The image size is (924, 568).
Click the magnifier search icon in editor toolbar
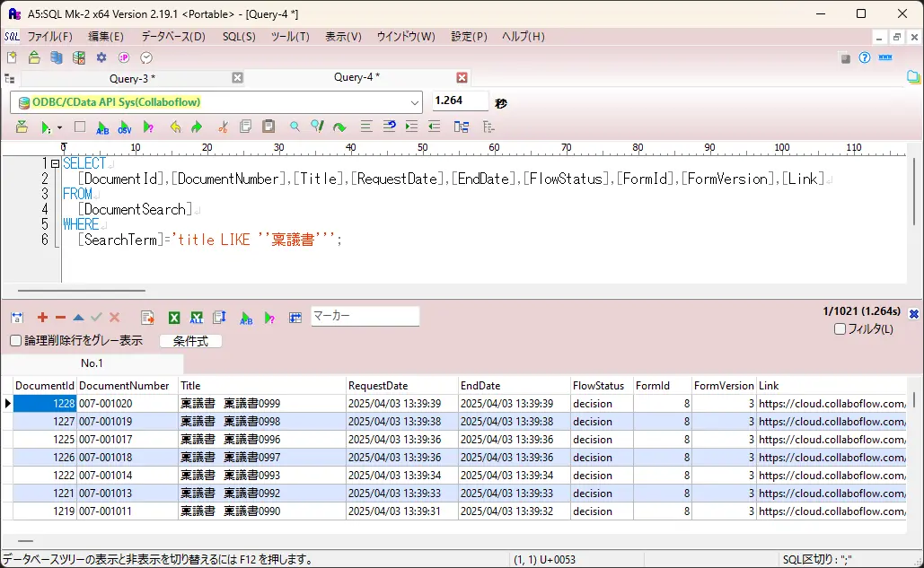tap(295, 127)
